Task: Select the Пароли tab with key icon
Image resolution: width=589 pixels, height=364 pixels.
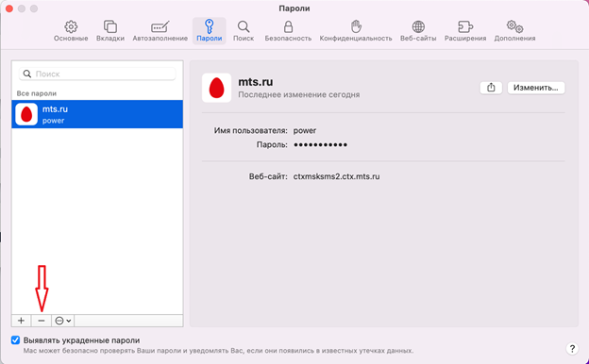Action: tap(210, 31)
